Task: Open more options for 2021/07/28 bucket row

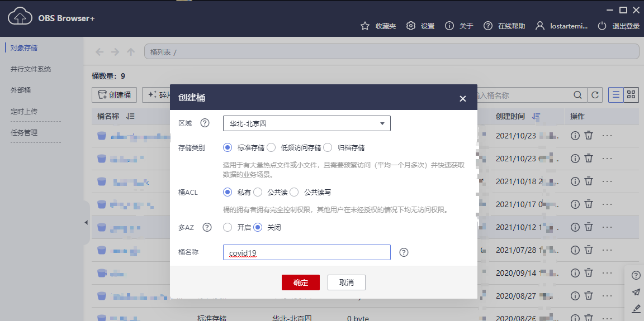Action: coord(607,249)
